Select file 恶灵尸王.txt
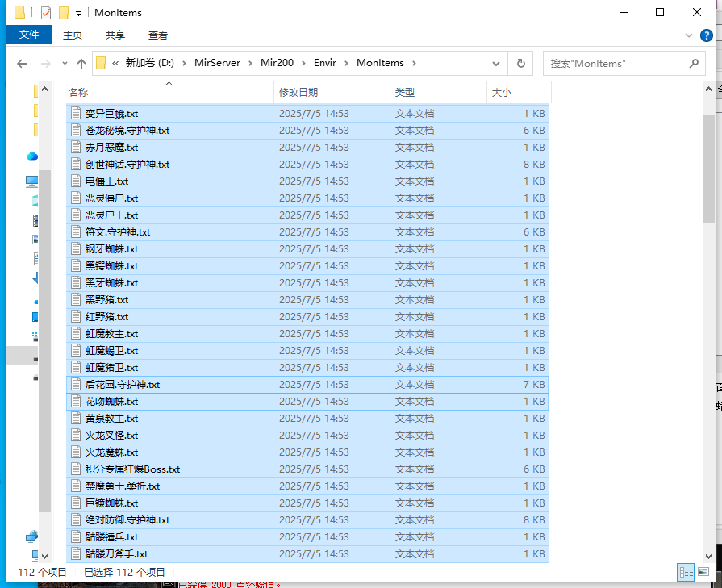 click(307, 215)
